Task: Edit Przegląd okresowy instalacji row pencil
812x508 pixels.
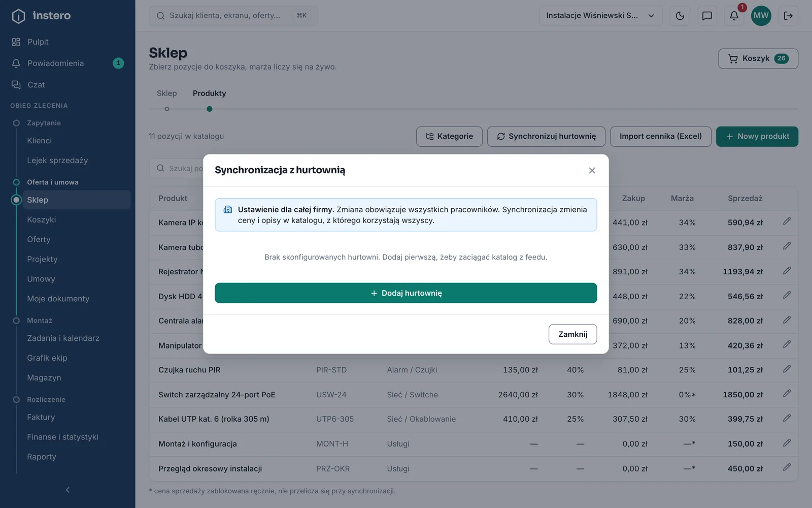Action: point(787,467)
